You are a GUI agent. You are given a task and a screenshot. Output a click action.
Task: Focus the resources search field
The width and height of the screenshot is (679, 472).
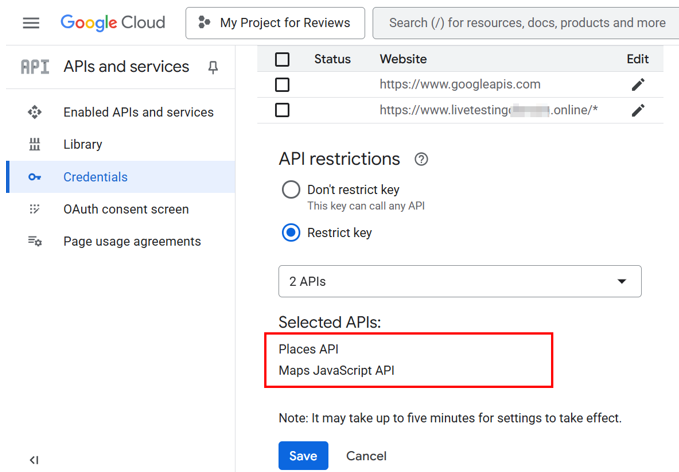(526, 23)
